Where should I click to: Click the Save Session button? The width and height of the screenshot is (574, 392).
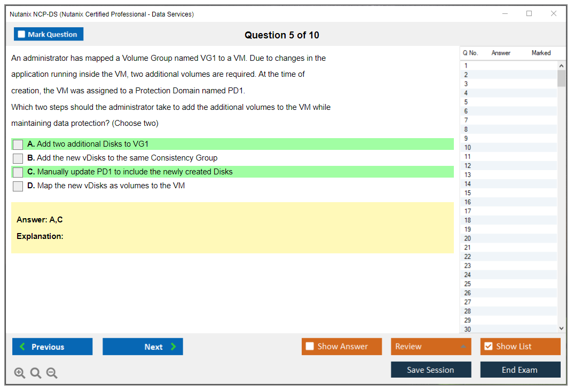(430, 370)
